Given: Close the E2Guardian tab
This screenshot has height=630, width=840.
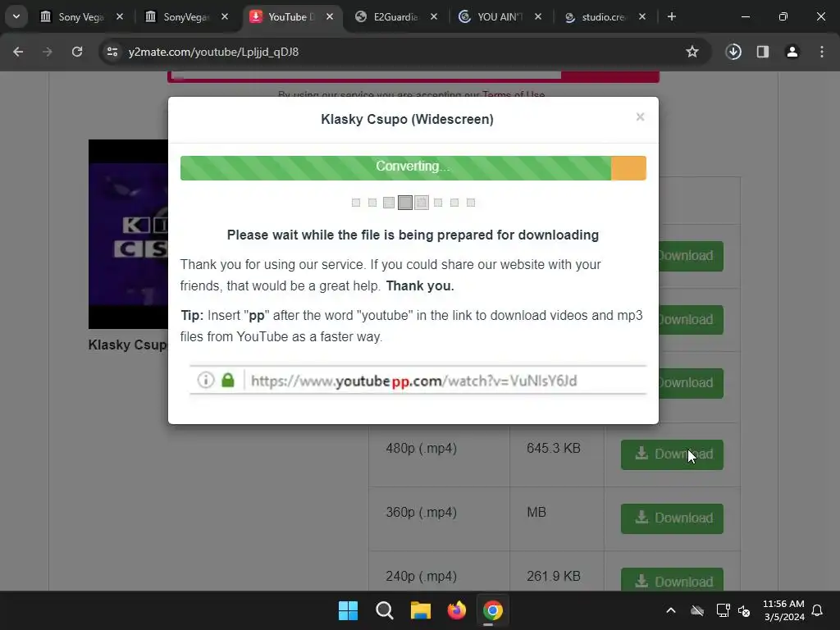Looking at the screenshot, I should point(434,16).
